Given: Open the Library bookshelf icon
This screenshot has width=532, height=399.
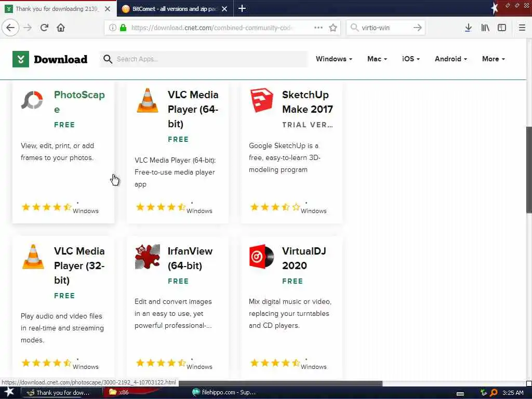Looking at the screenshot, I should [x=485, y=28].
